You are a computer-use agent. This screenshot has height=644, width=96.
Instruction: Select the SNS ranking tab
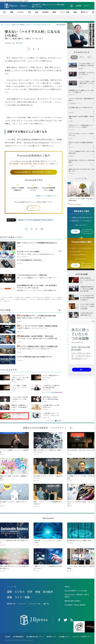point(89,57)
